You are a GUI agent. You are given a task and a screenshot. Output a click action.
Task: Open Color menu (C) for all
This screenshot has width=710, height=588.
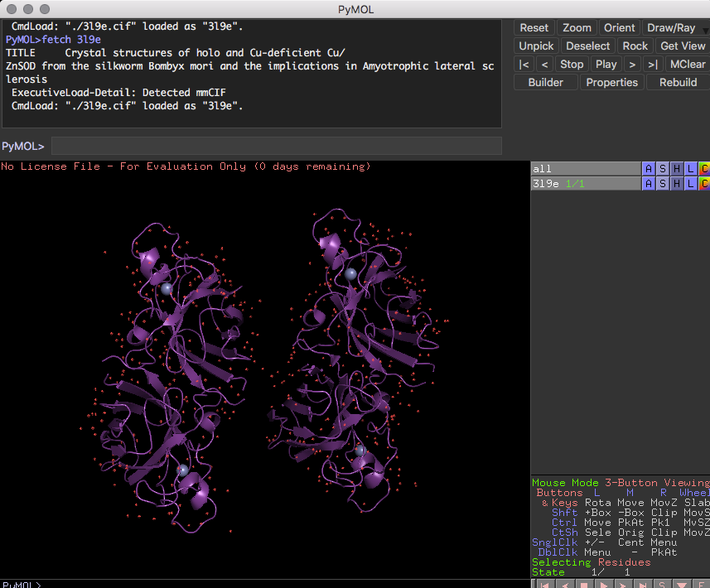pos(704,169)
